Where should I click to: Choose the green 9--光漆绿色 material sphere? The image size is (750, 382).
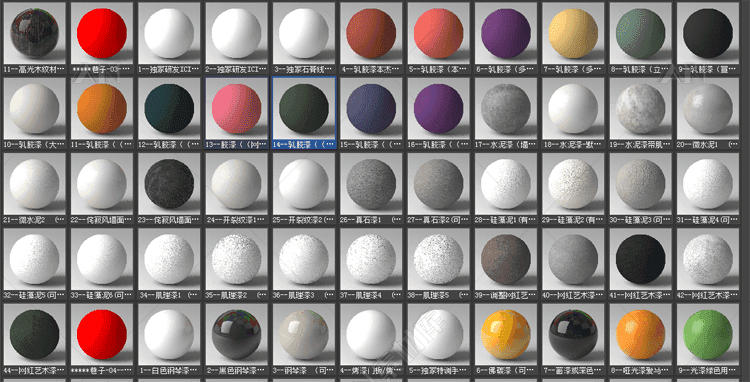click(708, 335)
